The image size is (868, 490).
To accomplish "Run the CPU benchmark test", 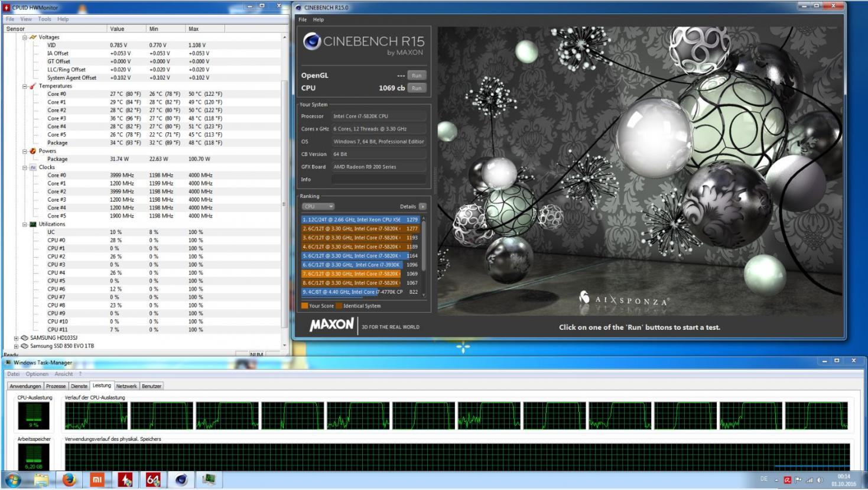I will [417, 88].
